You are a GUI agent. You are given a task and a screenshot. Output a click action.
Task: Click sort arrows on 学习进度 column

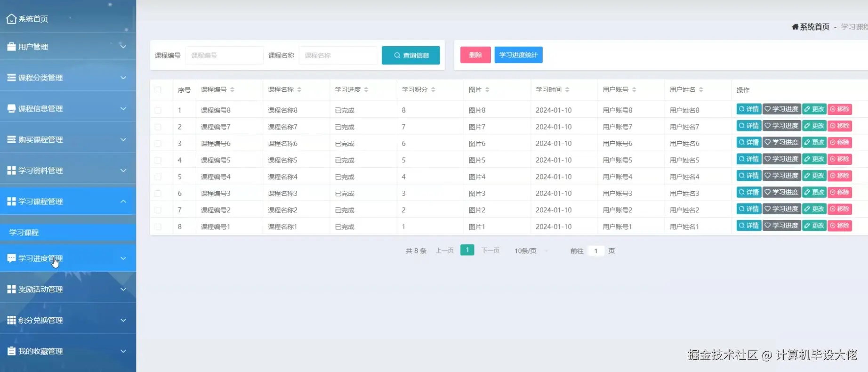pyautogui.click(x=366, y=89)
